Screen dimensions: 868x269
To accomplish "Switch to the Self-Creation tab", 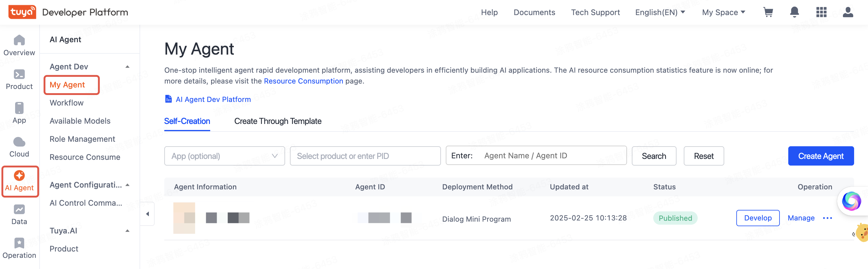I will (x=187, y=121).
